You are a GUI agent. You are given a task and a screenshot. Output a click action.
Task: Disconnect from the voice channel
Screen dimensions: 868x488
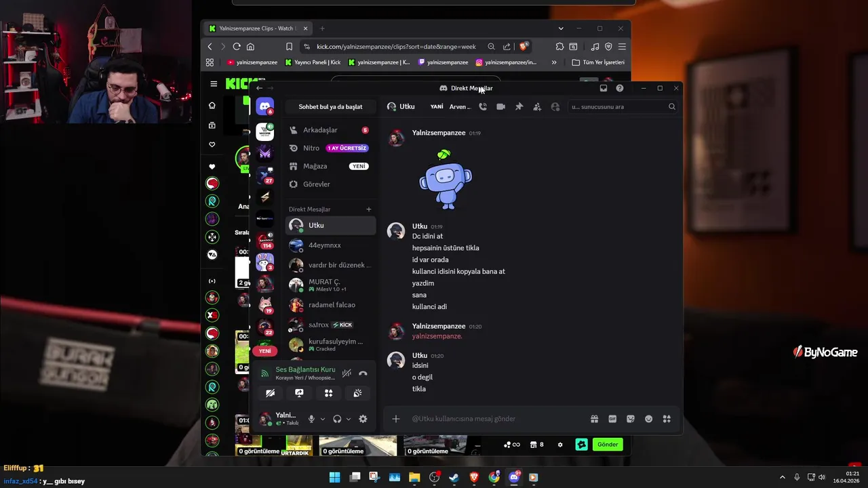click(363, 373)
